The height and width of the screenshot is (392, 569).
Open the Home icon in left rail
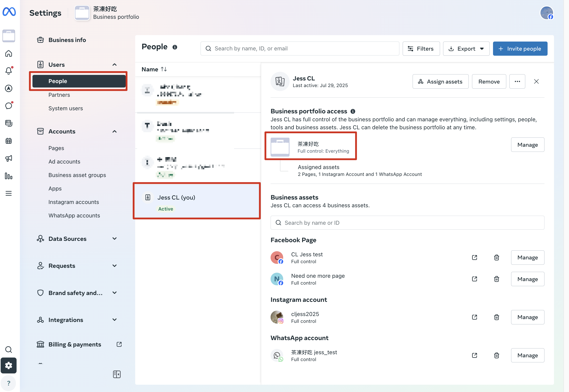point(9,53)
